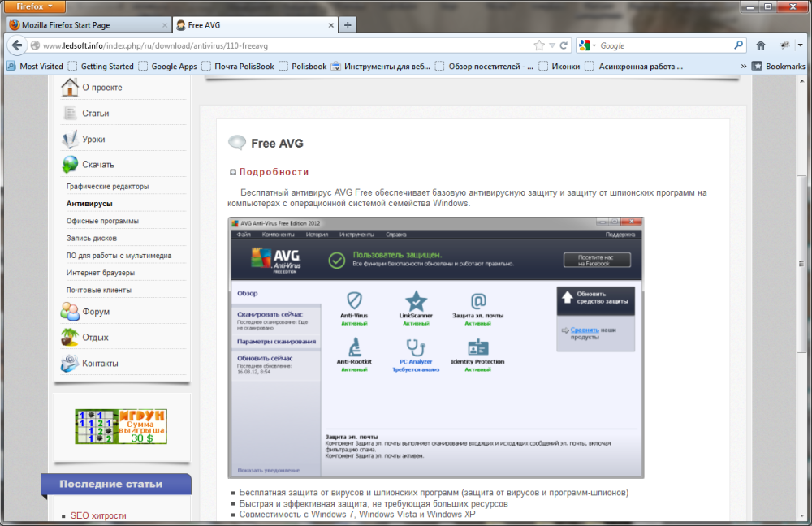The image size is (812, 526).
Task: Open SEO хитрости article link
Action: coord(98,515)
